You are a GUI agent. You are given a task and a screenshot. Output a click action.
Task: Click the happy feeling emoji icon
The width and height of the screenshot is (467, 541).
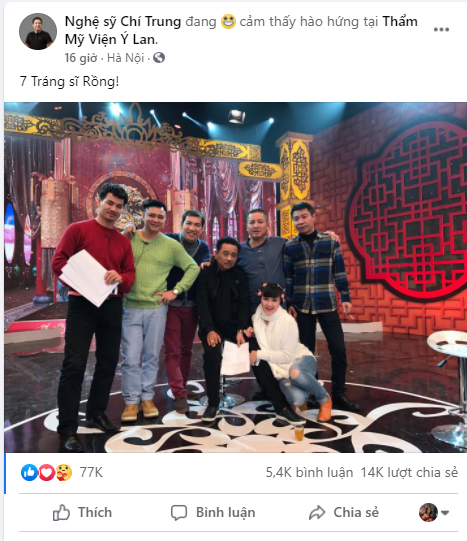228,22
